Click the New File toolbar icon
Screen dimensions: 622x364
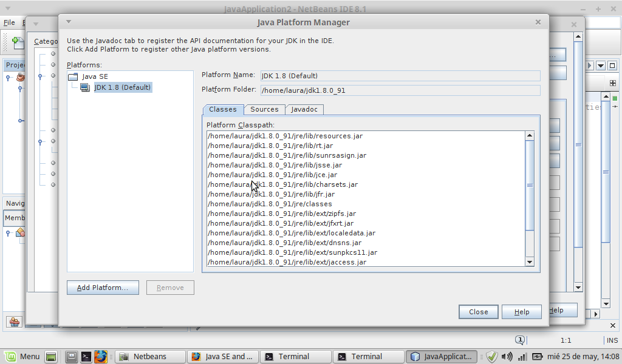18,42
